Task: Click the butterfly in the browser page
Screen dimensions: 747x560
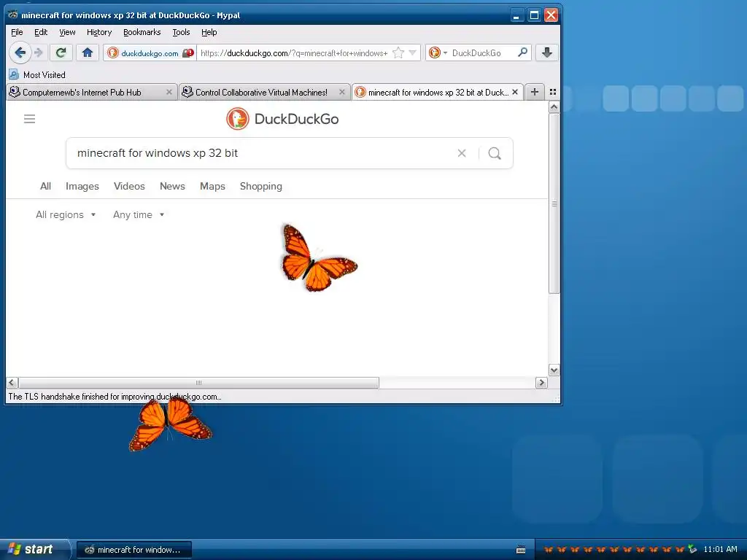Action: tap(318, 259)
